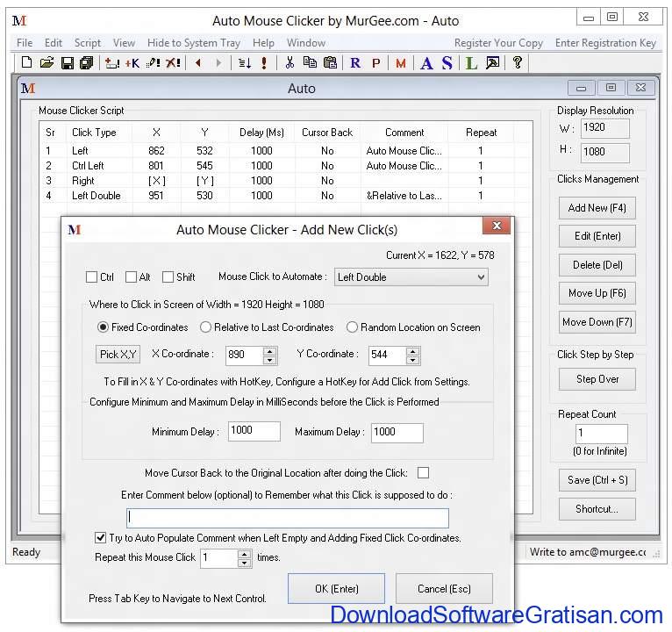Select the Fixed Co-ordinates radio option
672x632 pixels.
point(103,327)
